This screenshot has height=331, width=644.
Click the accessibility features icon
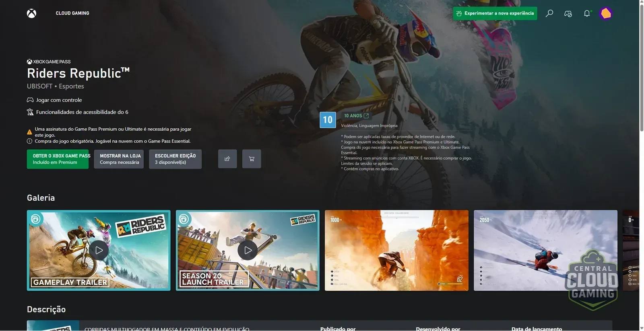[30, 112]
